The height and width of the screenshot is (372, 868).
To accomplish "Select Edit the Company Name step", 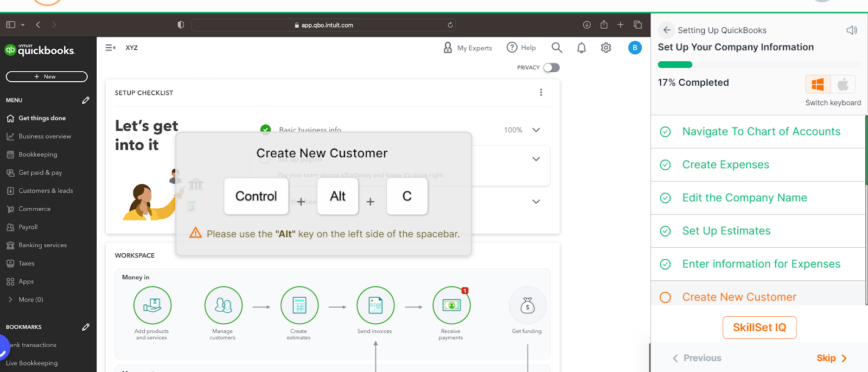I will (x=758, y=198).
